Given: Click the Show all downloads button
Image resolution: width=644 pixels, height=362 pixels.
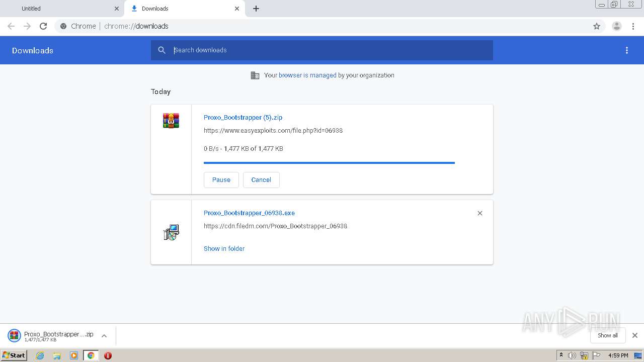Looking at the screenshot, I should click(608, 335).
